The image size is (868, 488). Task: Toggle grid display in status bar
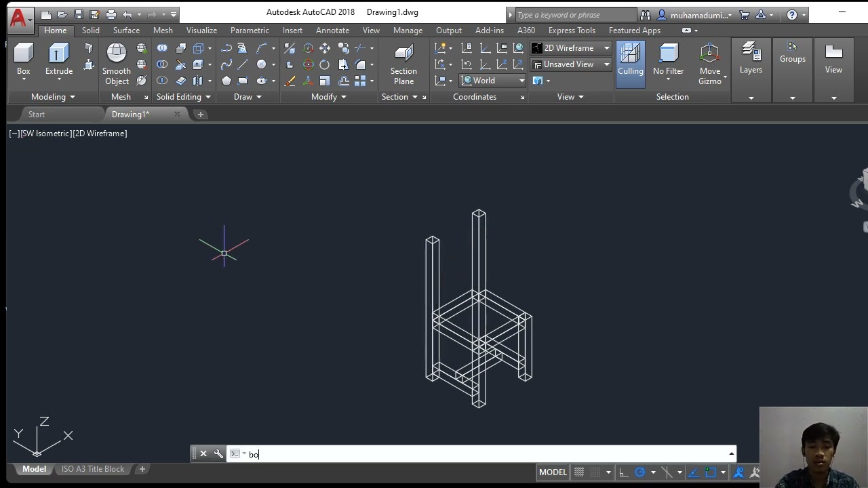tap(578, 472)
